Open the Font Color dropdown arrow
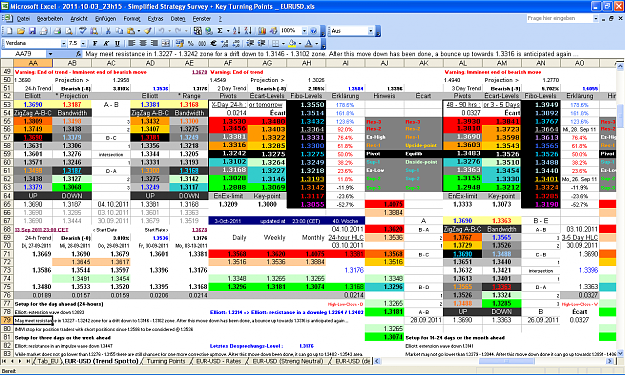The image size is (625, 375). [x=316, y=43]
